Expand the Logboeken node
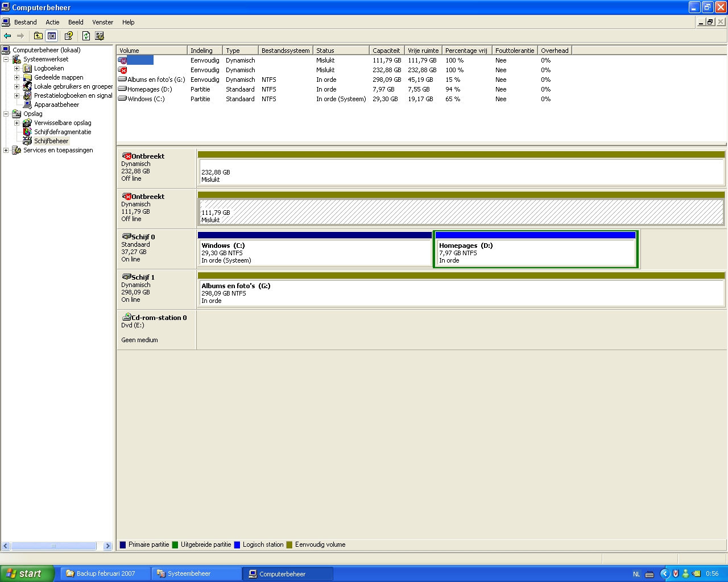The height and width of the screenshot is (582, 728). tap(16, 68)
